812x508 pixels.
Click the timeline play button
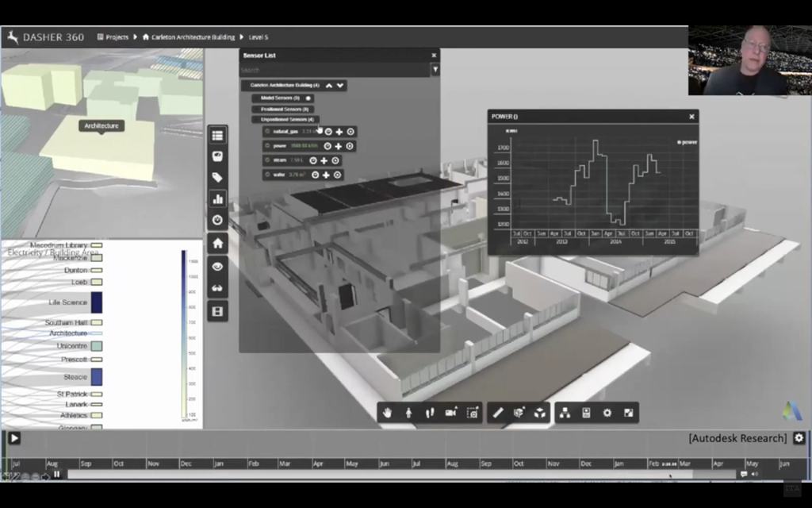click(14, 437)
